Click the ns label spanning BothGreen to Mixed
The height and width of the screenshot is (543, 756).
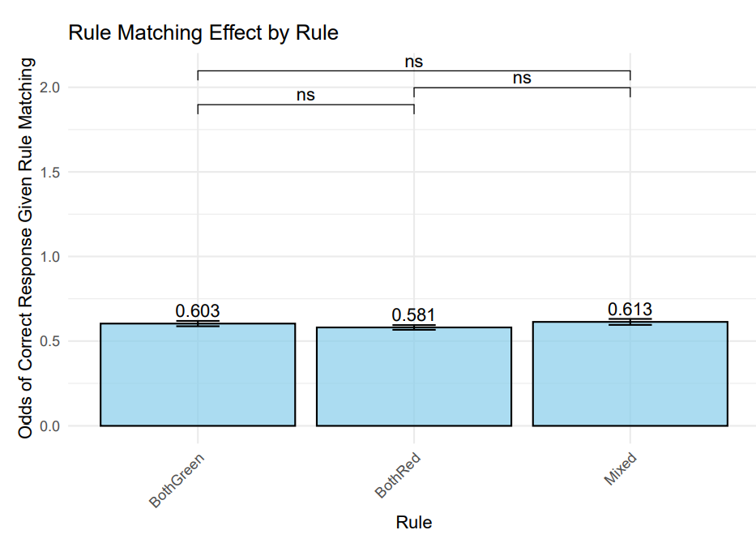[414, 62]
